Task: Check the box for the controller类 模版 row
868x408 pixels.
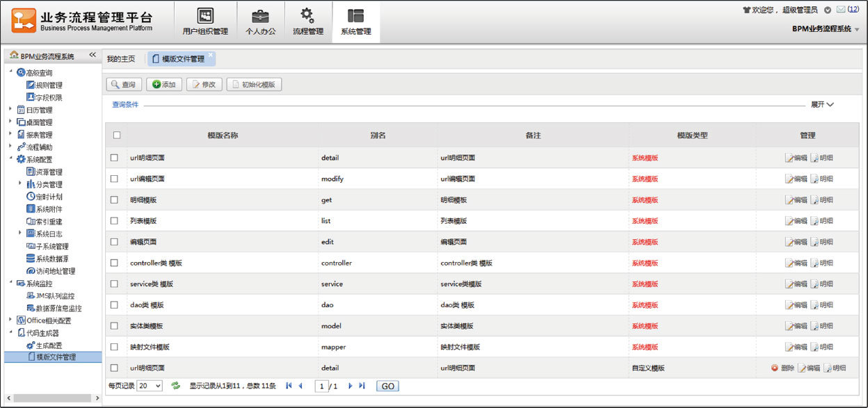Action: [114, 263]
